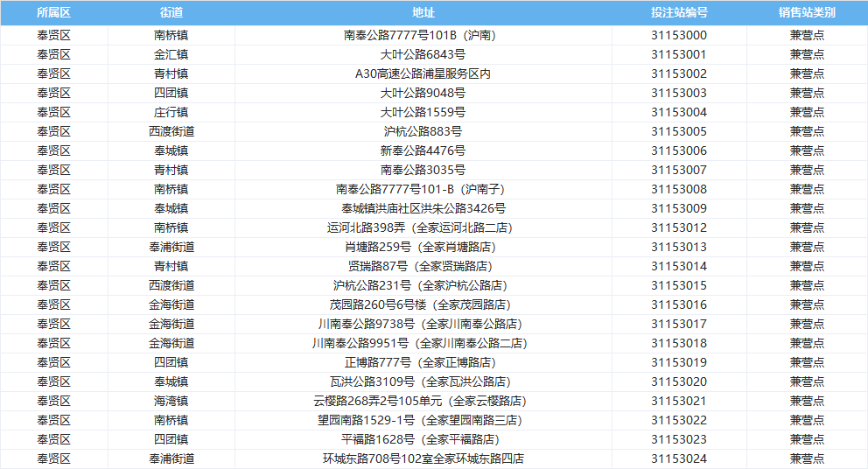Select address 南奉公路7777号101-B（沪南子）
This screenshot has width=868, height=469.
[x=423, y=189]
